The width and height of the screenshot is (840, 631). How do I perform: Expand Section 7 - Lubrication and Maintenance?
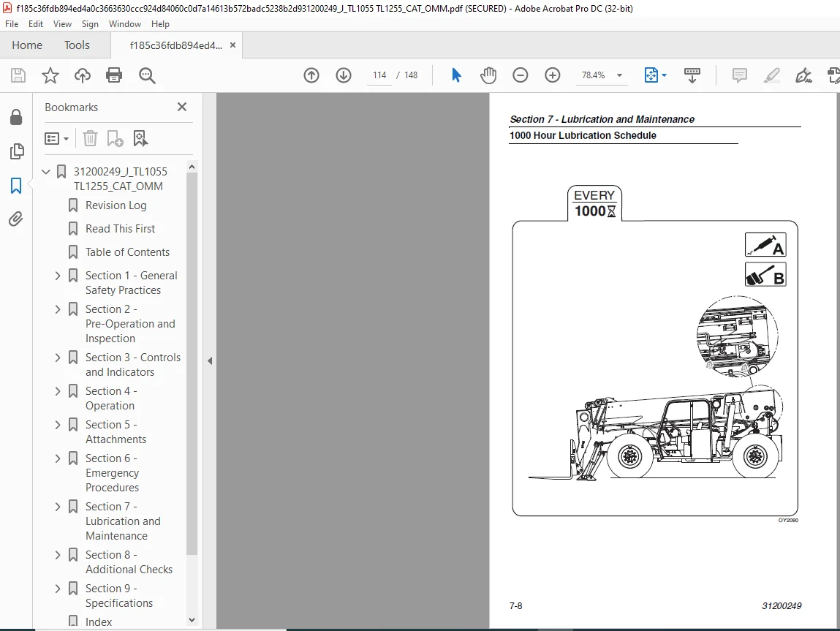point(58,507)
